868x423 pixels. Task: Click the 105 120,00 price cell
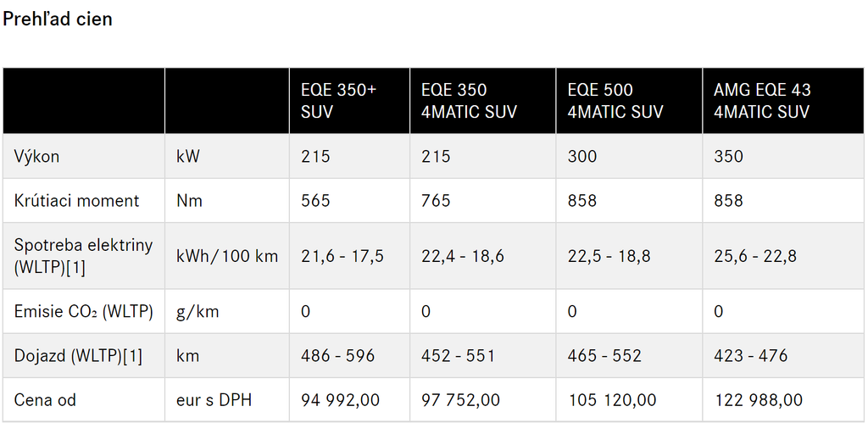(612, 399)
